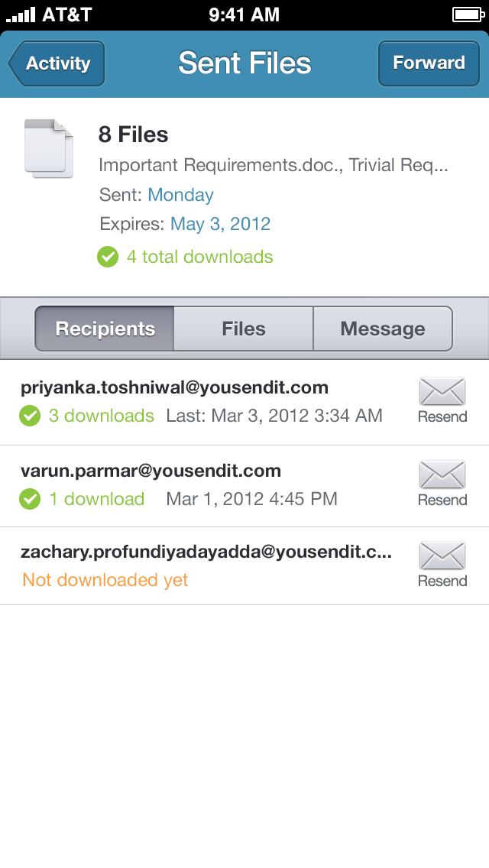Tap the Monday sent date link
Viewport: 489px width, 868px height.
tap(181, 195)
